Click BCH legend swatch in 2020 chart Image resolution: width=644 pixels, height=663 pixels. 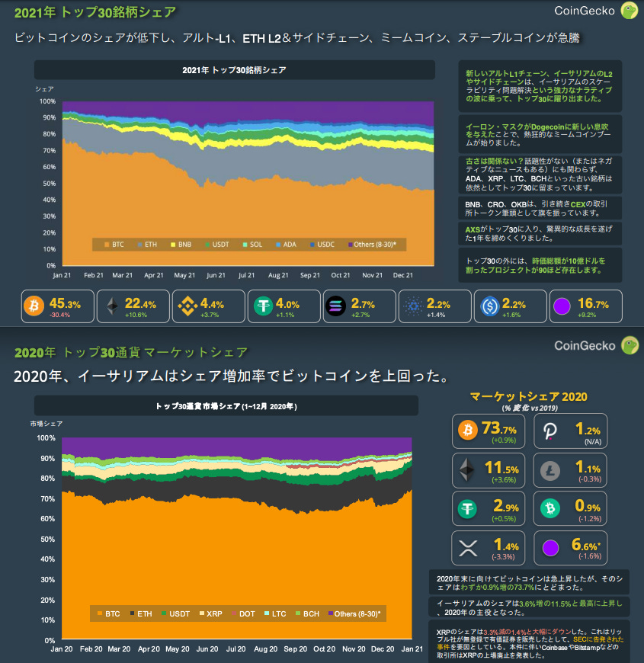point(298,613)
